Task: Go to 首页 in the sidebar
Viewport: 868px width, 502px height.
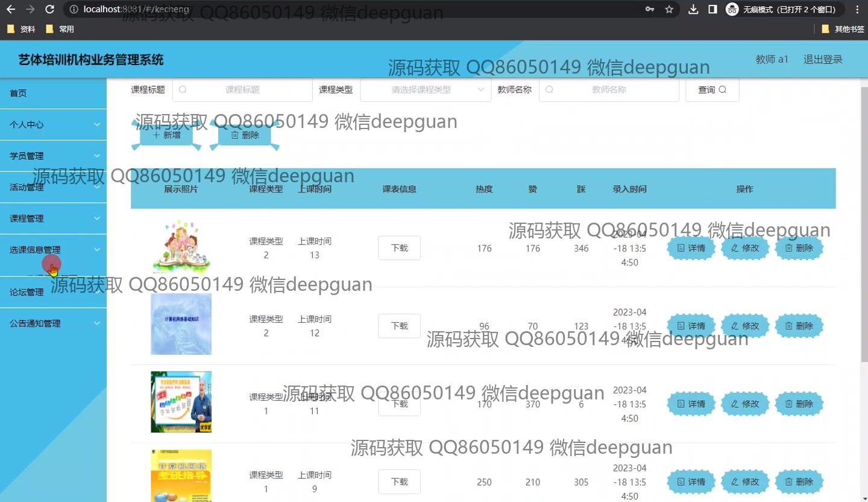Action: 18,94
